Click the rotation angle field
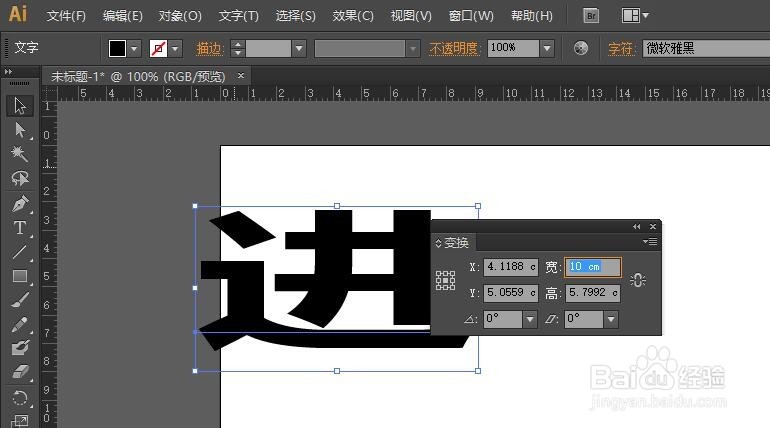 point(503,319)
